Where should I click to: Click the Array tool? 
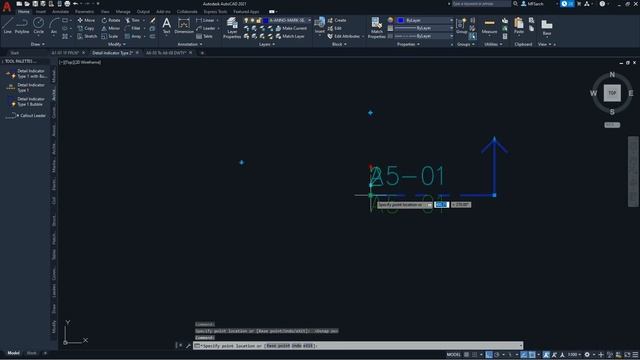[133, 36]
